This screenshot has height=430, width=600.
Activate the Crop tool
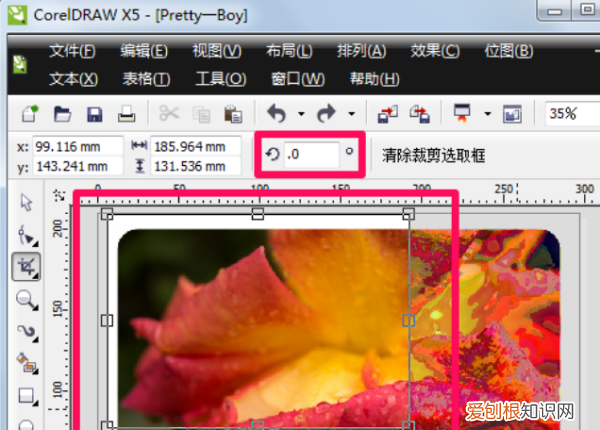coord(26,266)
